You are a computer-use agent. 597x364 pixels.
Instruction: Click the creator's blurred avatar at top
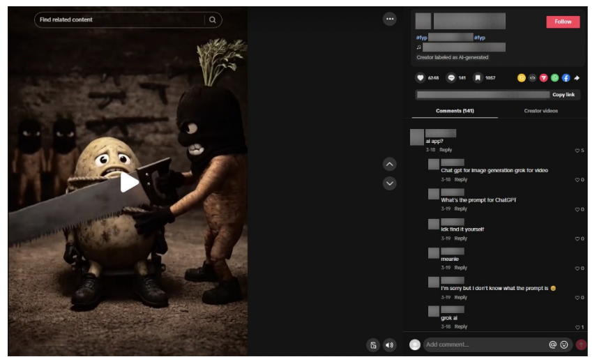click(423, 21)
